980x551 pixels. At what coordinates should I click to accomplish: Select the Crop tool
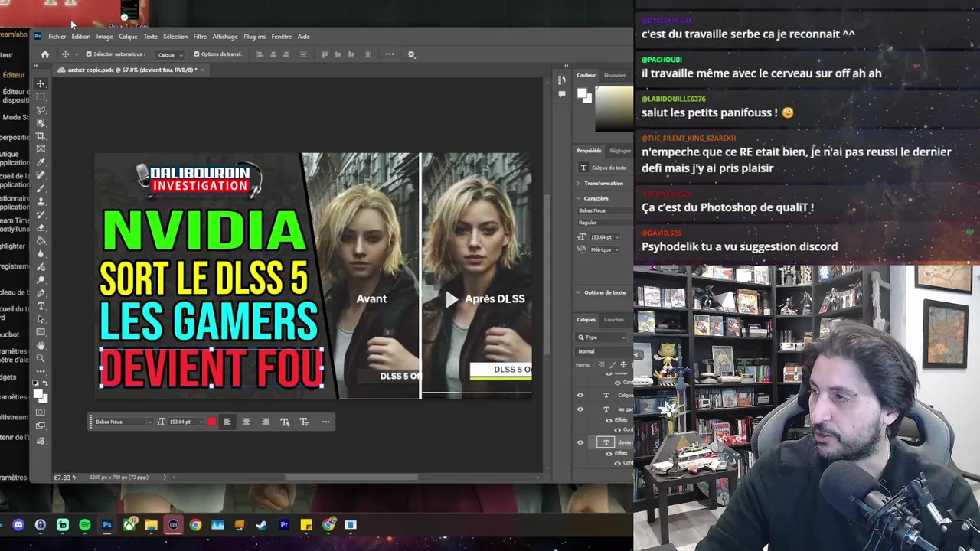coord(41,135)
